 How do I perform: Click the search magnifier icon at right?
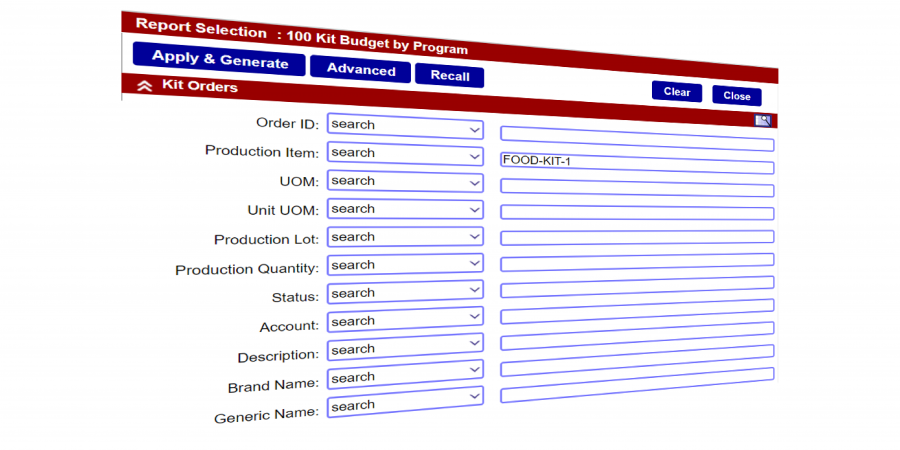pyautogui.click(x=763, y=121)
